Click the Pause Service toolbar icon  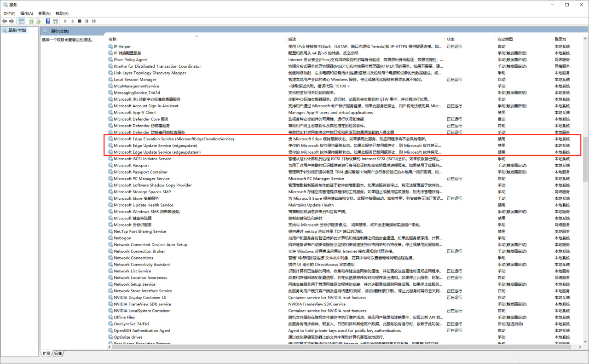coord(87,21)
